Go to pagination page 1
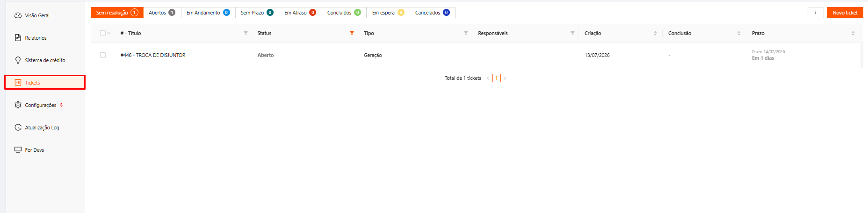Screen dimensions: 868x213 497,78
